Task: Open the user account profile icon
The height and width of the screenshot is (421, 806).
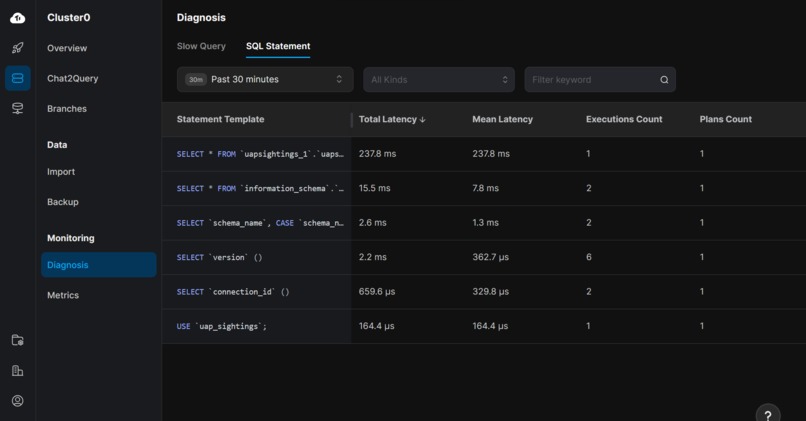Action: click(18, 401)
